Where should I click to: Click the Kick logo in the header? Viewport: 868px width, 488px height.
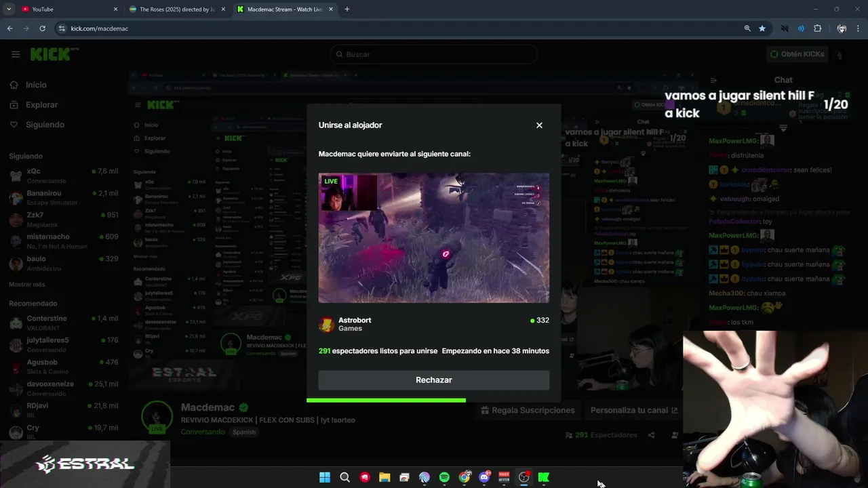click(x=54, y=55)
